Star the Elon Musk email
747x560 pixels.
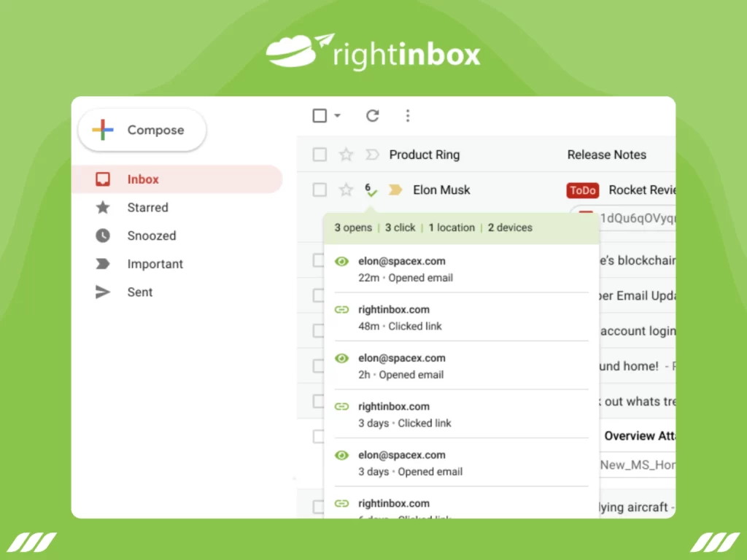point(345,190)
